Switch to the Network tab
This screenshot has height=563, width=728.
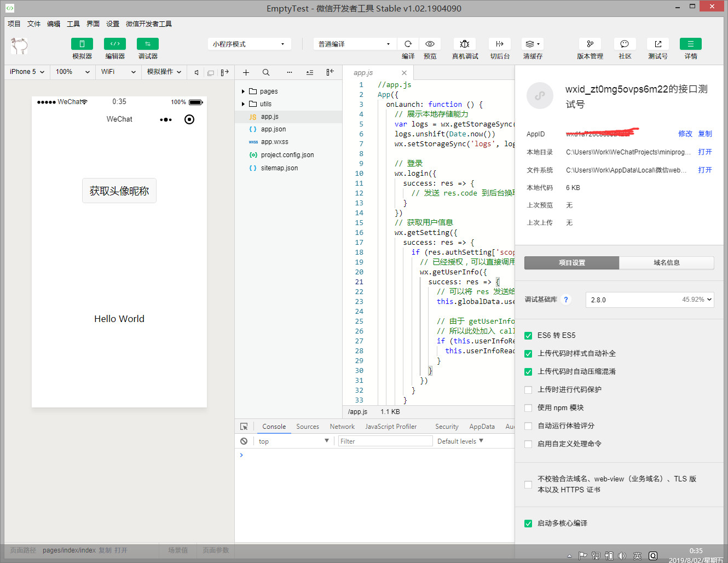click(x=342, y=427)
